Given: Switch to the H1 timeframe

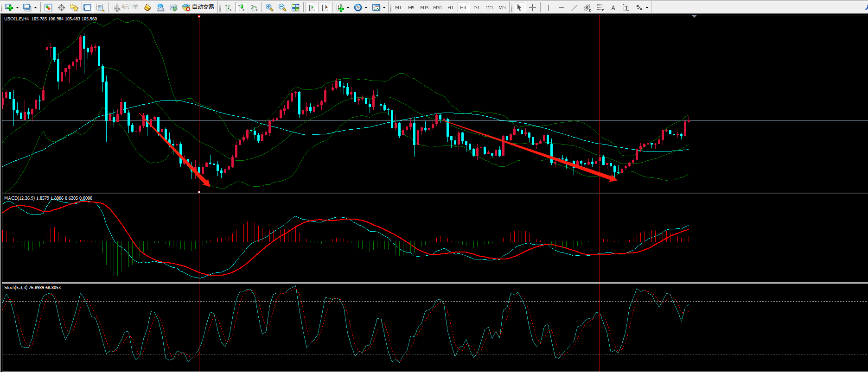Looking at the screenshot, I should [x=450, y=7].
